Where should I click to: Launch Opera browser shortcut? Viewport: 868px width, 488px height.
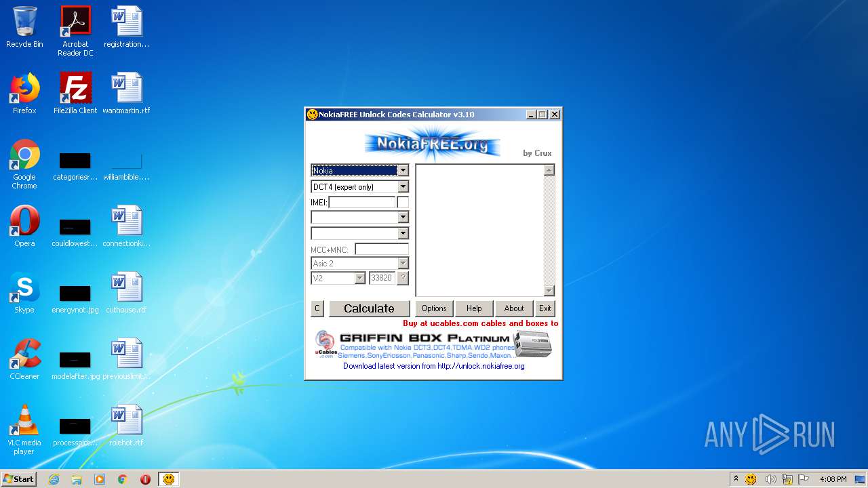tap(24, 226)
